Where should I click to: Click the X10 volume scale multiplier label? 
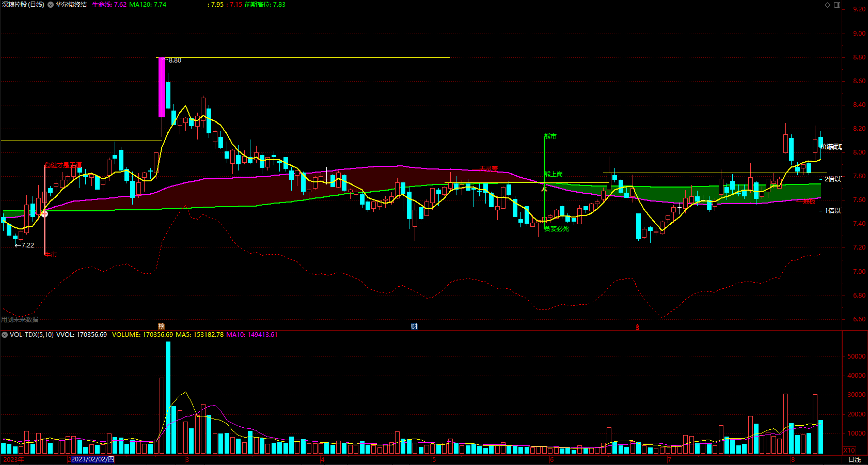849,450
